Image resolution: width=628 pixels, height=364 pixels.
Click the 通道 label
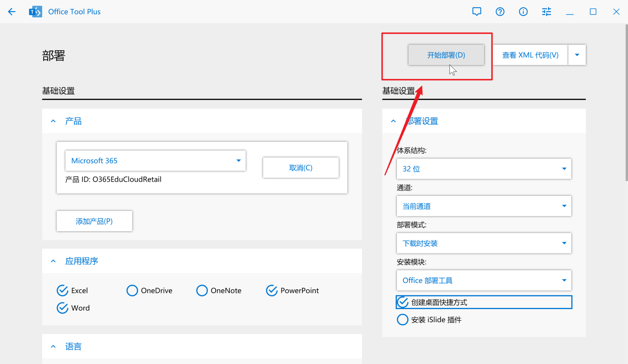(404, 188)
